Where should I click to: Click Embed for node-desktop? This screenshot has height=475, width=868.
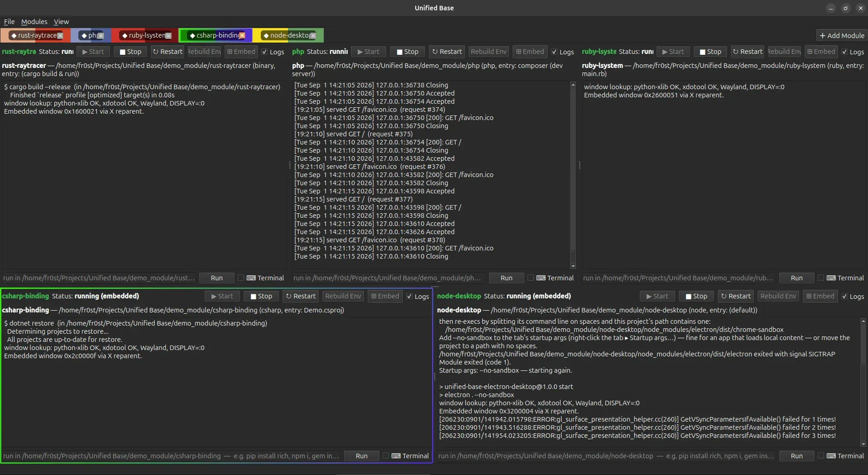pyautogui.click(x=820, y=296)
